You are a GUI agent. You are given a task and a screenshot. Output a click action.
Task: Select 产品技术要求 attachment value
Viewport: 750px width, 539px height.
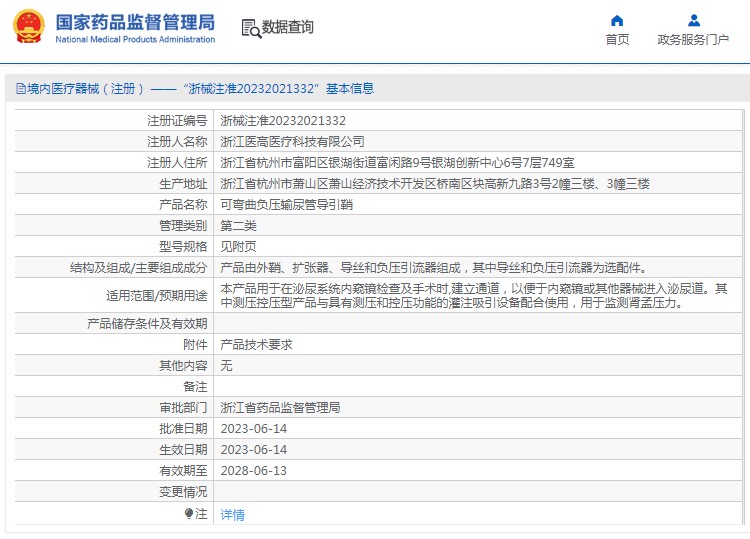[x=256, y=344]
